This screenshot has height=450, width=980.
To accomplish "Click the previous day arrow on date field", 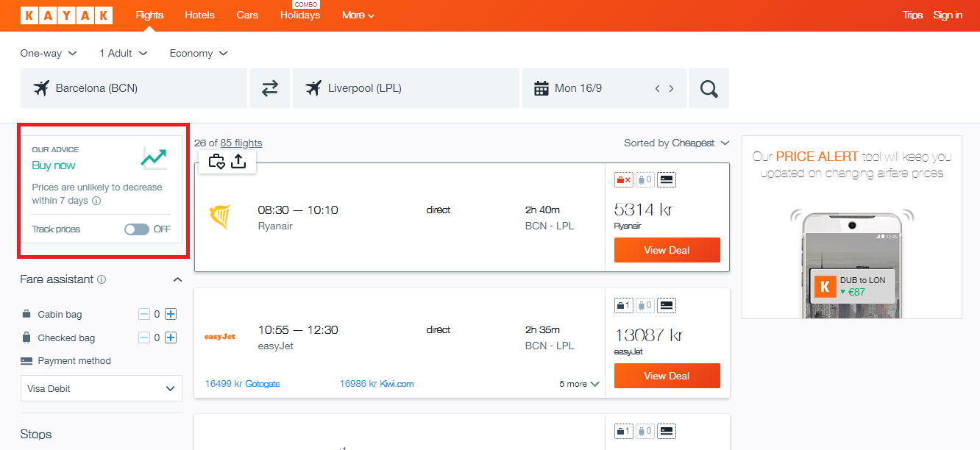I will 657,89.
